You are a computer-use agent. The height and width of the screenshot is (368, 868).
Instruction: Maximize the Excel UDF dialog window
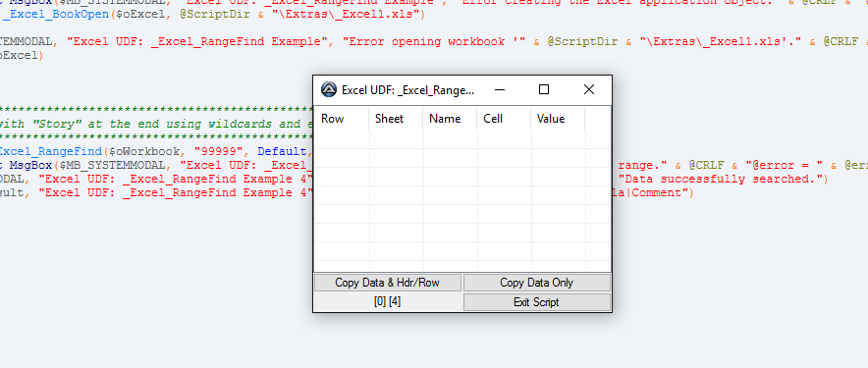(544, 89)
